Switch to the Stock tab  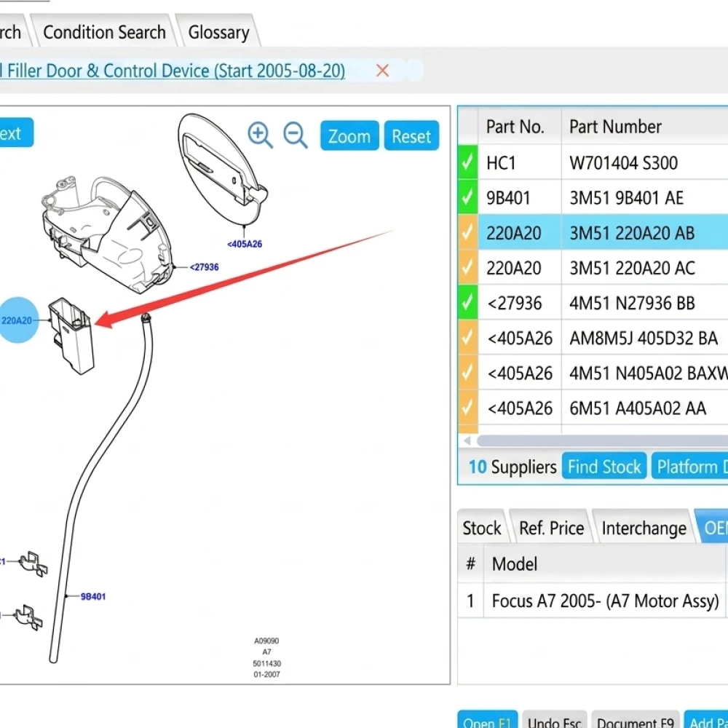click(x=482, y=528)
